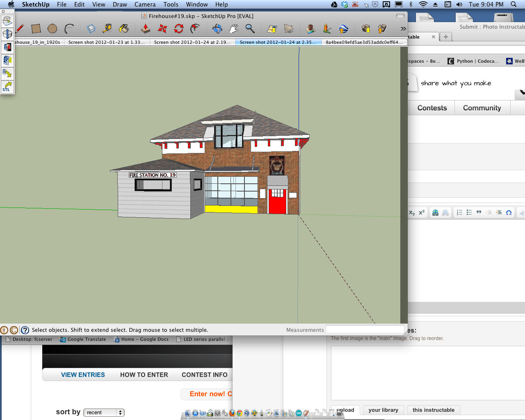The image size is (525, 420).
Task: Click the STL export icon in the floating palette
Action: click(7, 87)
